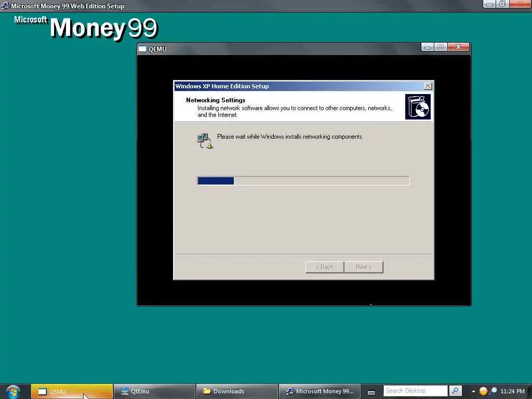Click Back button in XP Setup
Image resolution: width=532 pixels, height=399 pixels.
[x=325, y=267]
